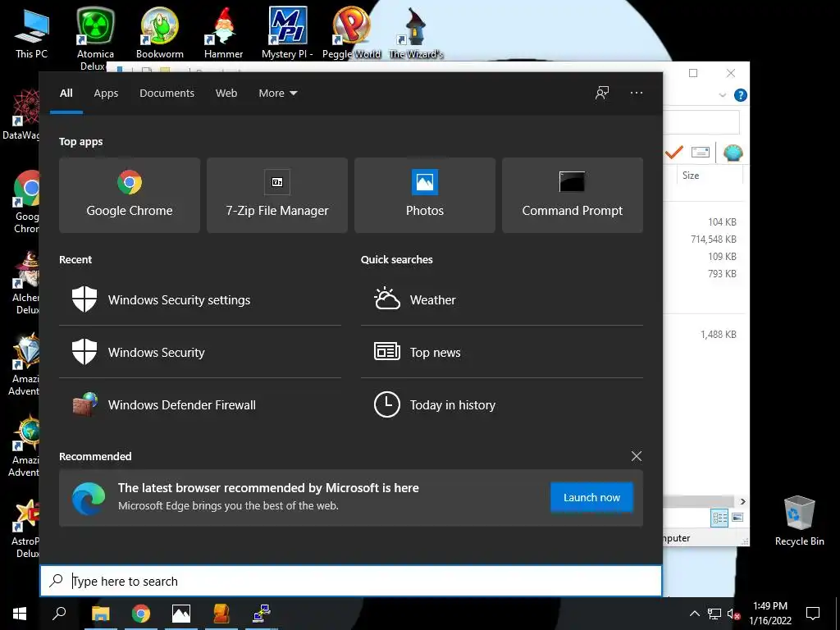Open search feedback icon
Viewport: 840px width, 630px height.
point(602,93)
